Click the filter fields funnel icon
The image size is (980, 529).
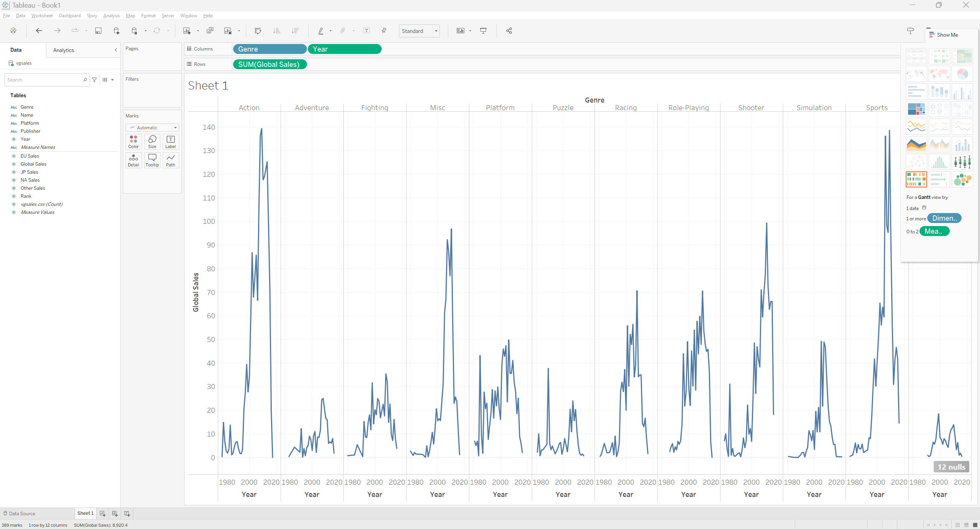click(x=94, y=80)
